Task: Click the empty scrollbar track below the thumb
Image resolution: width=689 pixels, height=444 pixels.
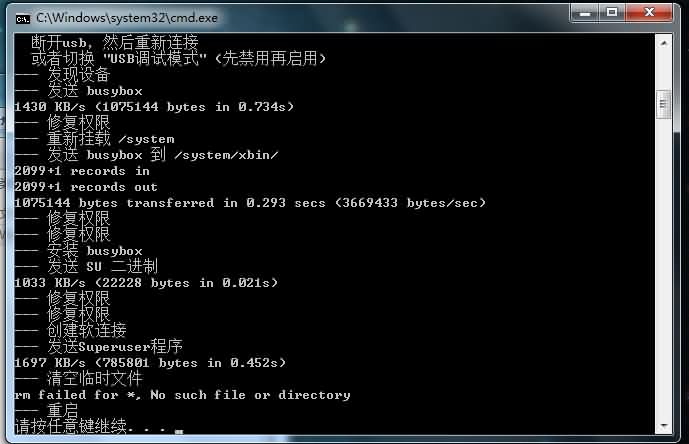Action: click(x=663, y=270)
